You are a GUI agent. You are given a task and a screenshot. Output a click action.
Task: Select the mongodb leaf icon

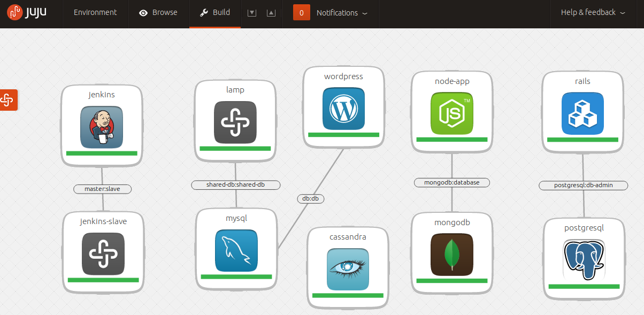(452, 255)
